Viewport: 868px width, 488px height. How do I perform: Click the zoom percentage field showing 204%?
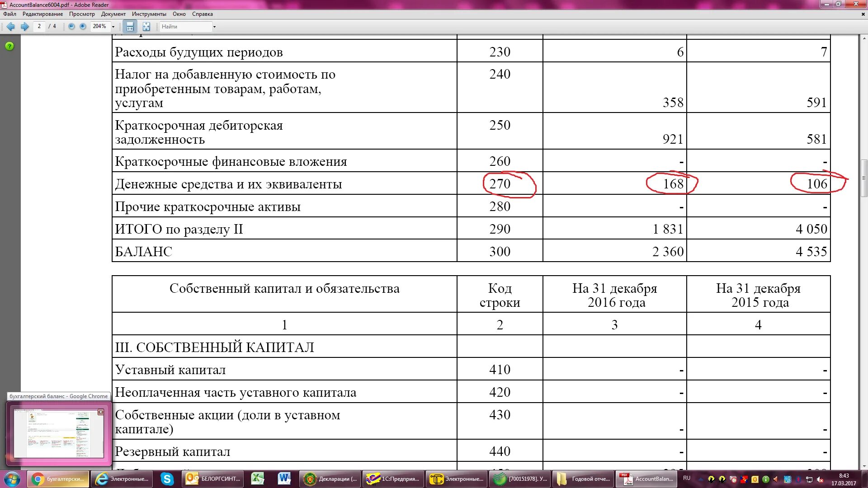(100, 27)
